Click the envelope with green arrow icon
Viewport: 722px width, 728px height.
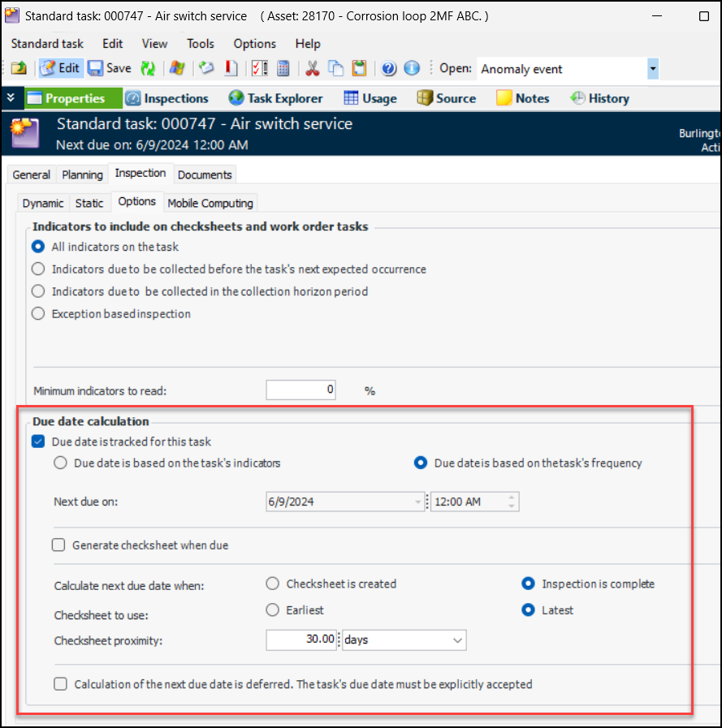pos(206,68)
